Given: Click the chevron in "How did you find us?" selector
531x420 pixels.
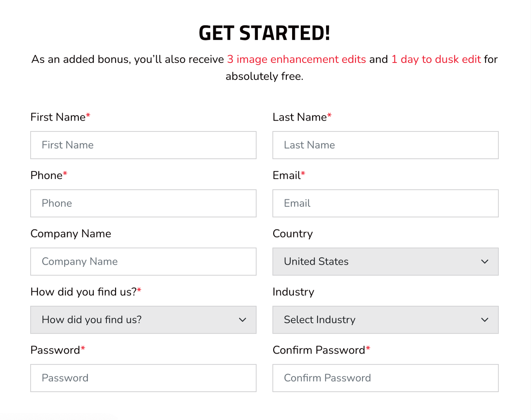Looking at the screenshot, I should pos(243,320).
